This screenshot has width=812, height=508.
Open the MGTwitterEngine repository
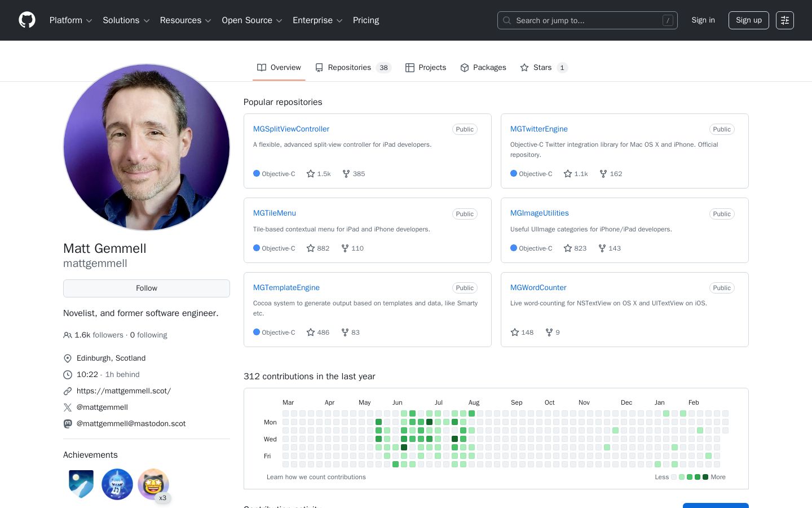click(539, 129)
